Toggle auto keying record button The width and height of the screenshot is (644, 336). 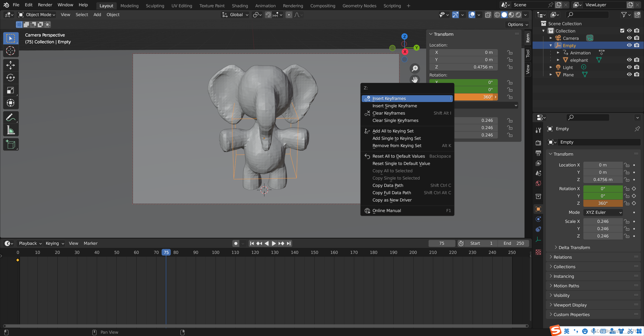tap(236, 243)
